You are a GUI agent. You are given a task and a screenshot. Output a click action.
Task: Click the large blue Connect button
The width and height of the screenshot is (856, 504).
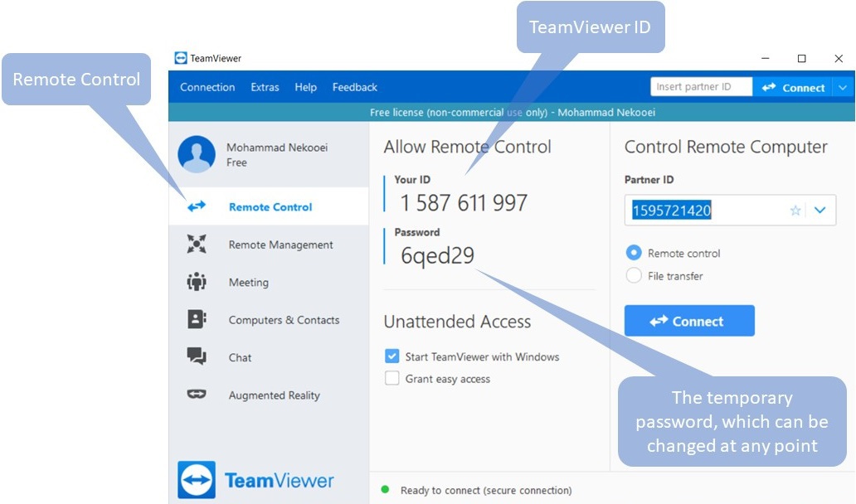(x=689, y=321)
